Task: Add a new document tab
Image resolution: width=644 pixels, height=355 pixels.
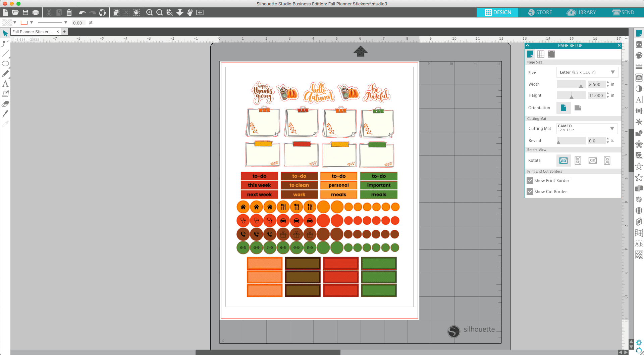Action: (x=64, y=32)
